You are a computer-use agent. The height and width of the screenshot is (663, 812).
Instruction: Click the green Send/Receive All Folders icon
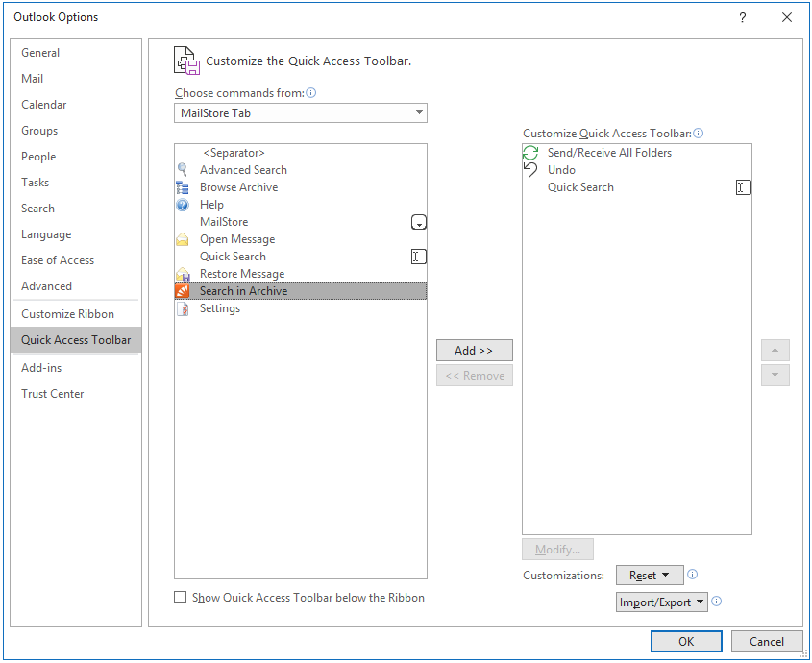pos(530,153)
